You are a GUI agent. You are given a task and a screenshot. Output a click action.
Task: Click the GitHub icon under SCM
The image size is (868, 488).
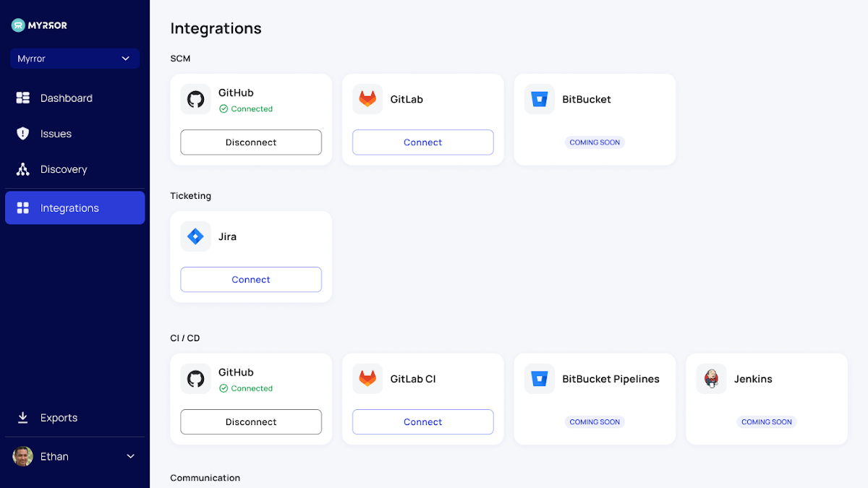[195, 99]
